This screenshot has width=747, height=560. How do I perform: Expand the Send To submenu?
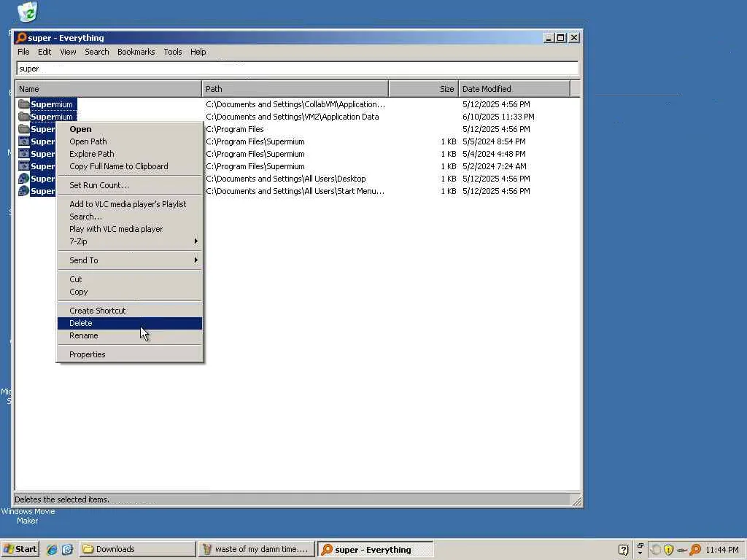(x=130, y=260)
